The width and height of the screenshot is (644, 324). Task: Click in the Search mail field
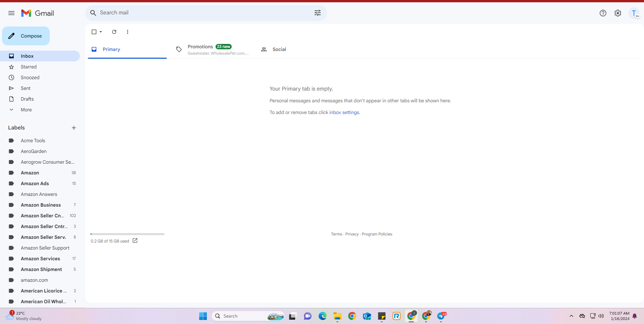point(205,13)
